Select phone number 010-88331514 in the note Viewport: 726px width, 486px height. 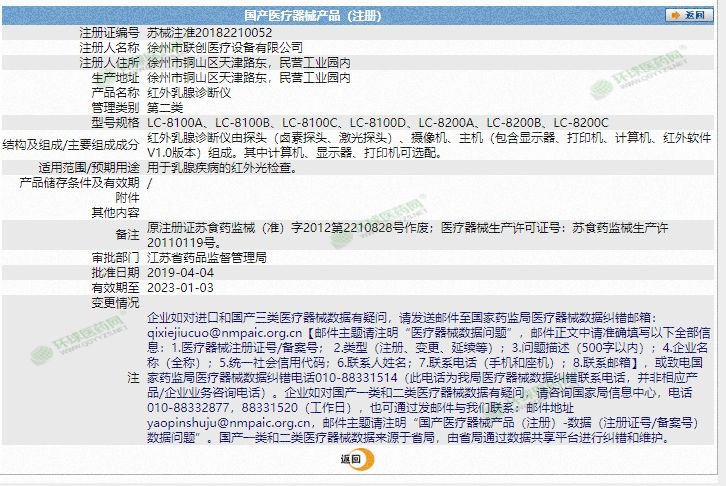coord(357,378)
